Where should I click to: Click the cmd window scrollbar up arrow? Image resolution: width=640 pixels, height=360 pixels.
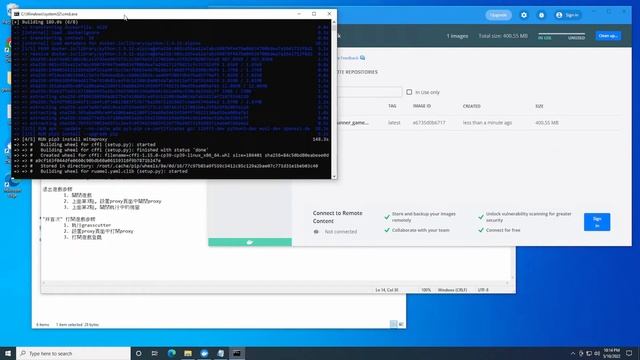tap(334, 22)
